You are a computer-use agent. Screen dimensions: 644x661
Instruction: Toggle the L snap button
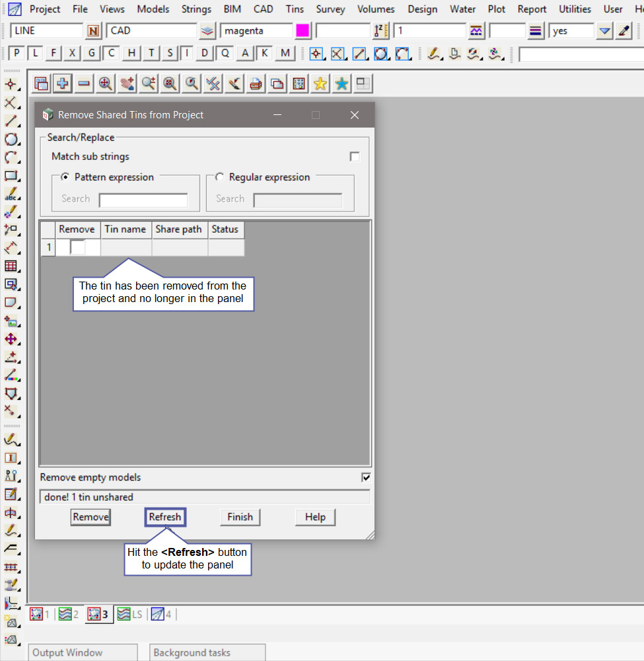36,53
